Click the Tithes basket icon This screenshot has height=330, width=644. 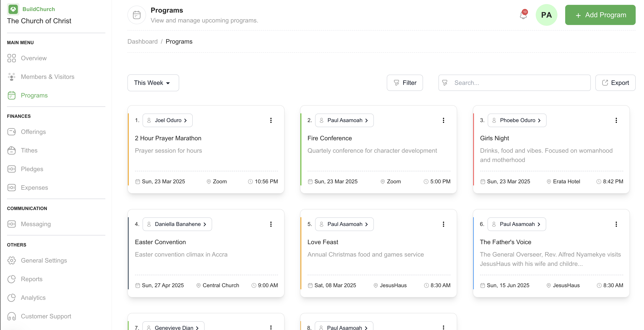[x=11, y=150]
